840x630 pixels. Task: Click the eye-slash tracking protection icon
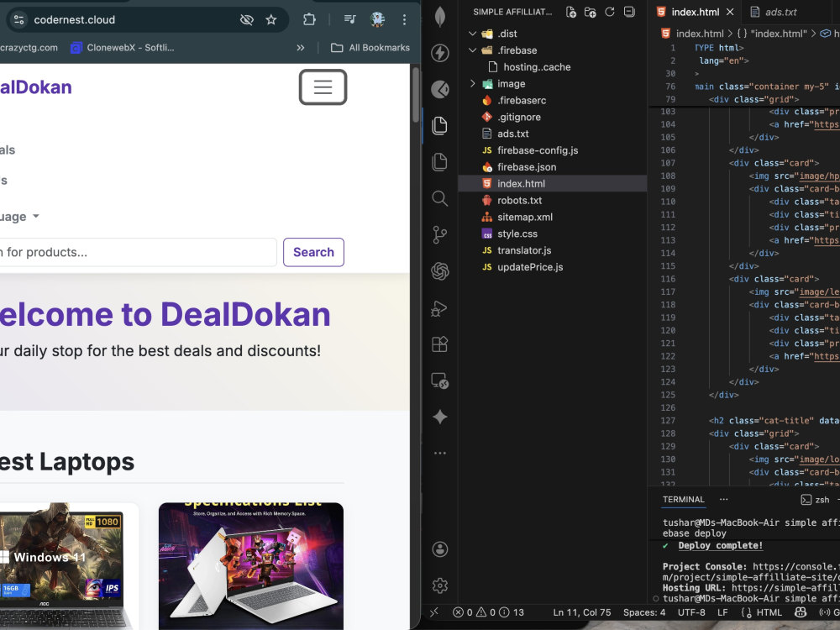246,20
